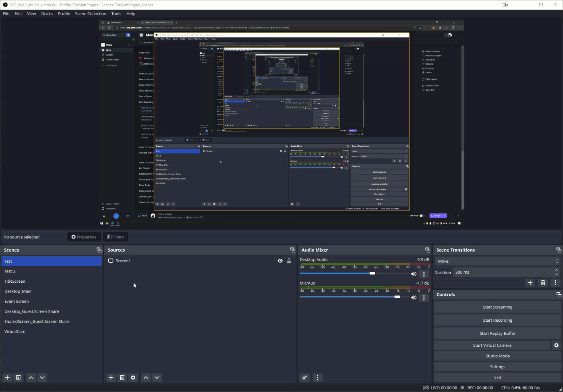Image resolution: width=563 pixels, height=392 pixels.
Task: Mute the Desktop Audio speaker icon
Action: pos(414,274)
